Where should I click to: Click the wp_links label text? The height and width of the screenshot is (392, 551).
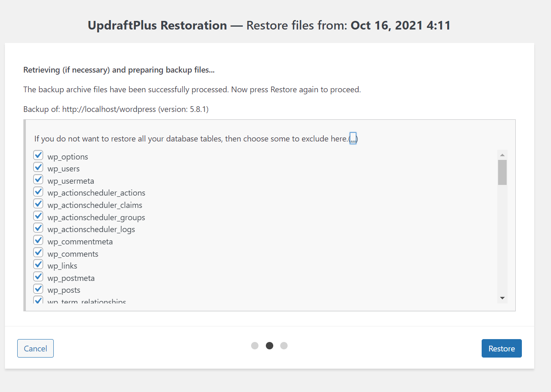pos(62,266)
